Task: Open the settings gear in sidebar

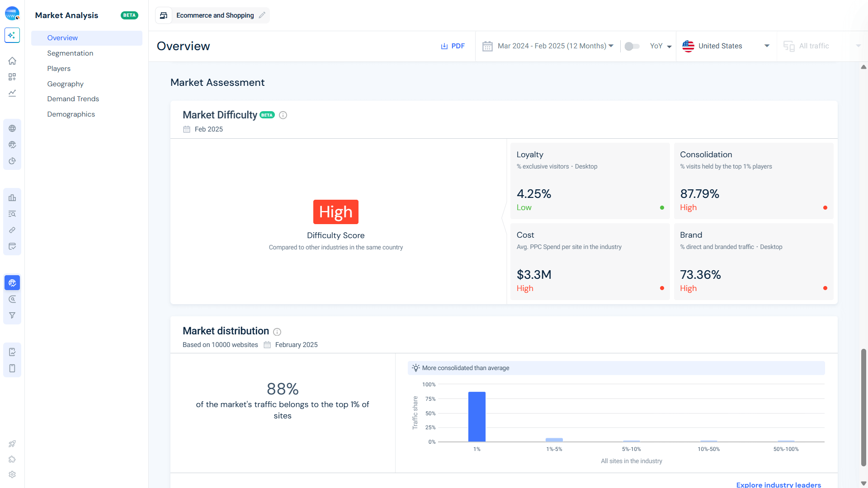Action: 12,474
